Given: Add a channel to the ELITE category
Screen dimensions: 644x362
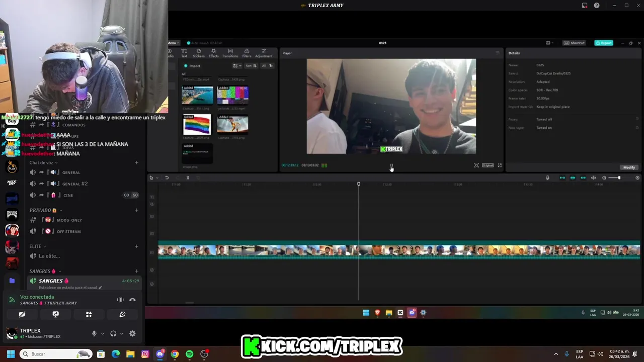Looking at the screenshot, I should coord(136,246).
